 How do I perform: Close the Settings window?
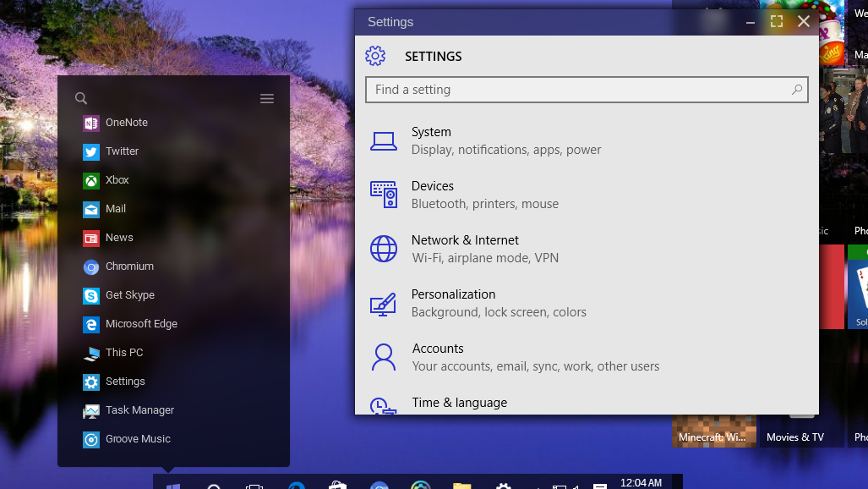click(x=803, y=22)
